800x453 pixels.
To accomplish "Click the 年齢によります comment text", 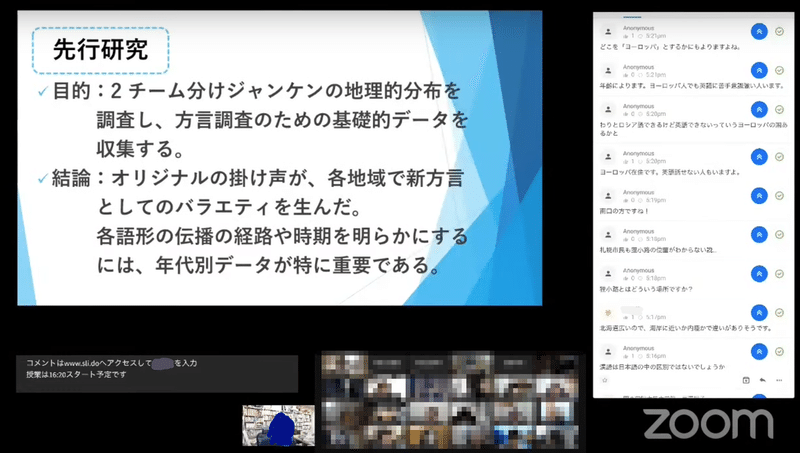I will [692, 86].
